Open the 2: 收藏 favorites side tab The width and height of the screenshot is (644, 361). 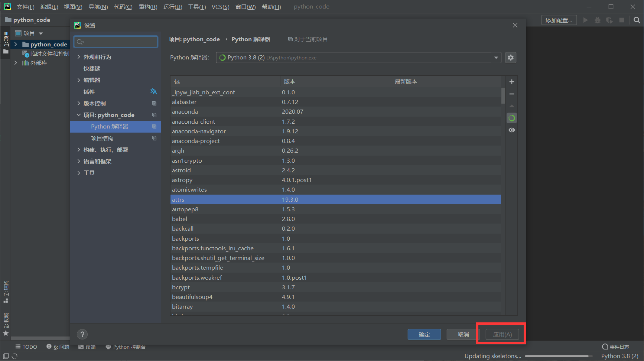(x=6, y=324)
